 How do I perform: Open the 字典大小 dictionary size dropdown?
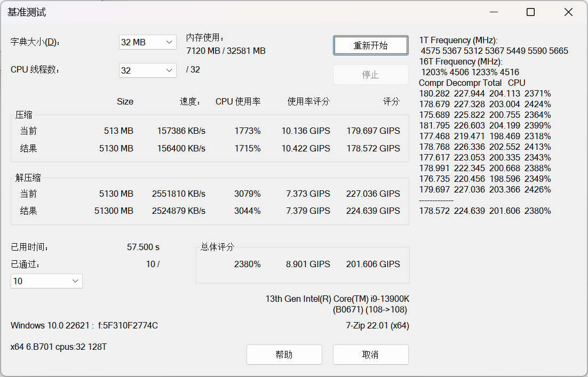click(x=147, y=42)
